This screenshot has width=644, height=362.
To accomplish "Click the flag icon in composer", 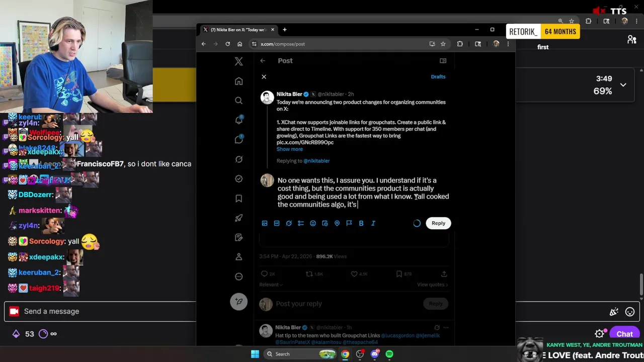I will click(x=349, y=223).
